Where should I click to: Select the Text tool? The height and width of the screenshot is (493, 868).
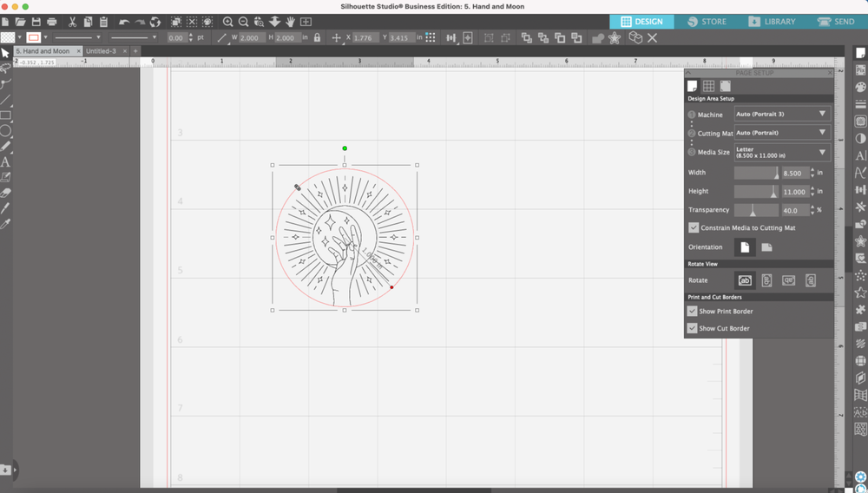tap(5, 162)
